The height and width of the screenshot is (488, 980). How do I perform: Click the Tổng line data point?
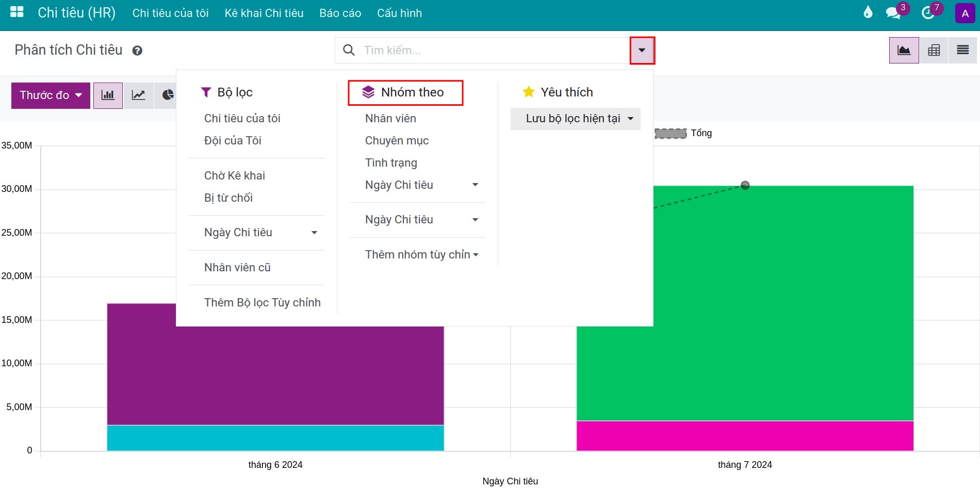pos(745,185)
